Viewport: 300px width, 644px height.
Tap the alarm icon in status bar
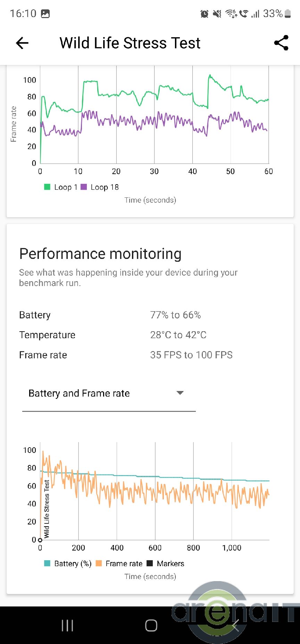(x=205, y=14)
